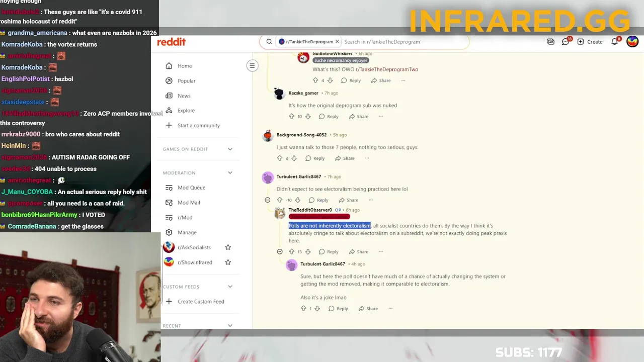Click 'AUTISM RADAR GOING OFF' chat message
Screen dimensions: 644x362
click(x=91, y=157)
